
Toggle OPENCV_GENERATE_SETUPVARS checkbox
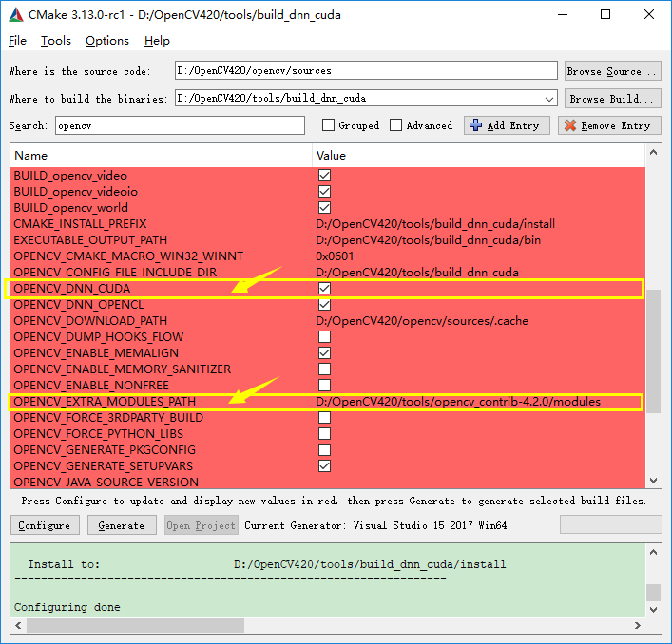point(324,465)
